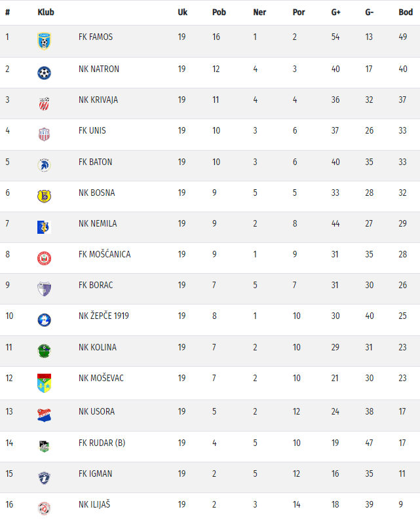Select the NK KOLINA club name
Image resolution: width=420 pixels, height=520 pixels.
(98, 347)
